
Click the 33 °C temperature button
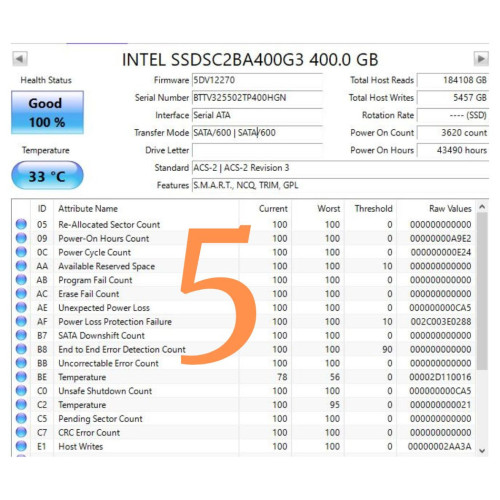click(47, 176)
